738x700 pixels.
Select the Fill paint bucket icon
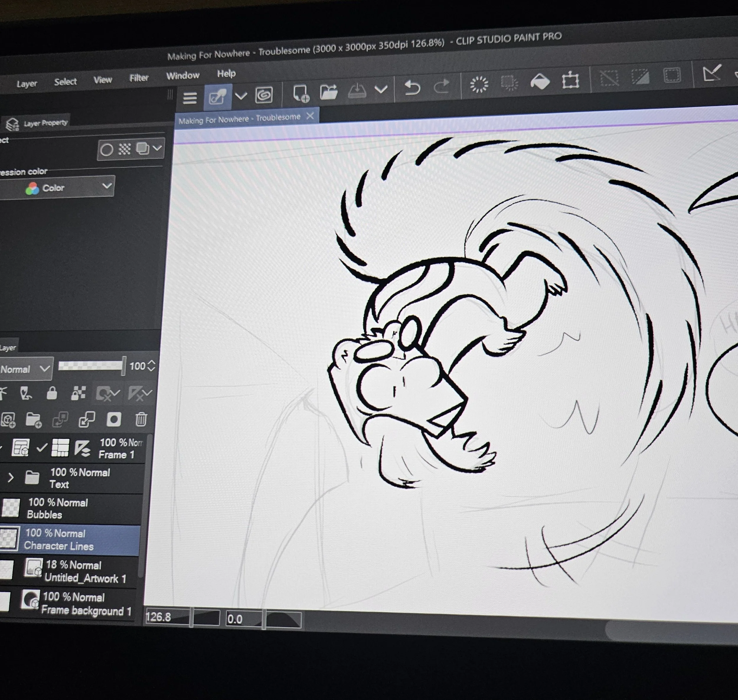click(540, 81)
